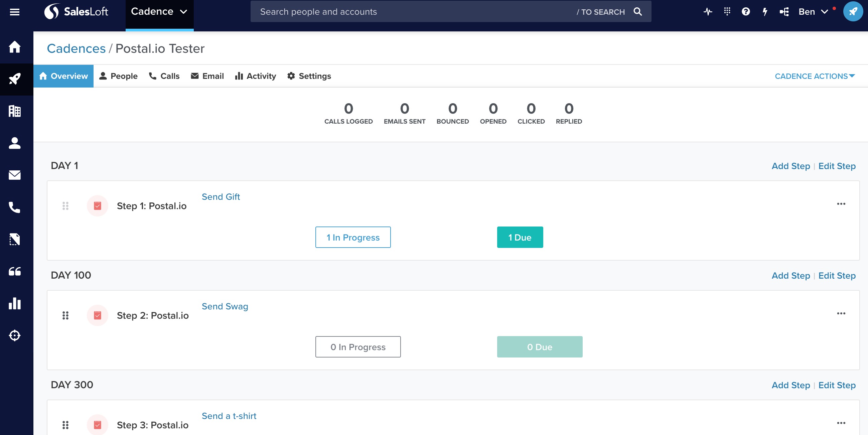Click the People person icon in the sidebar
868x435 pixels.
[x=14, y=143]
